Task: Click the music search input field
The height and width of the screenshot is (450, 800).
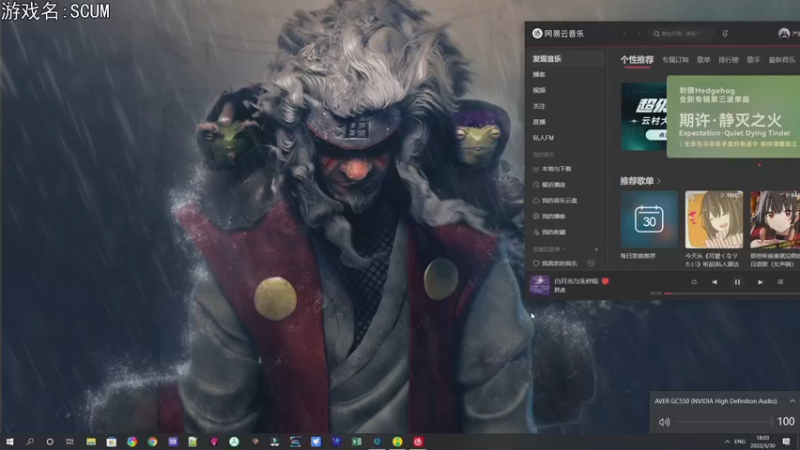Action: coord(682,34)
